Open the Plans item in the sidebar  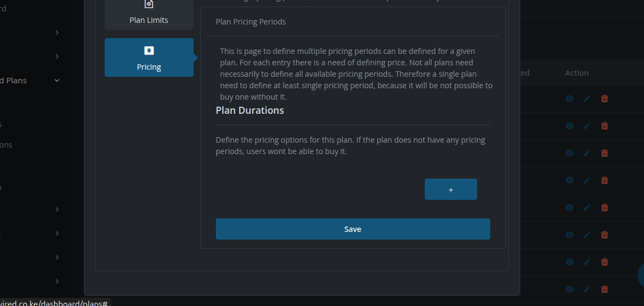(13, 81)
